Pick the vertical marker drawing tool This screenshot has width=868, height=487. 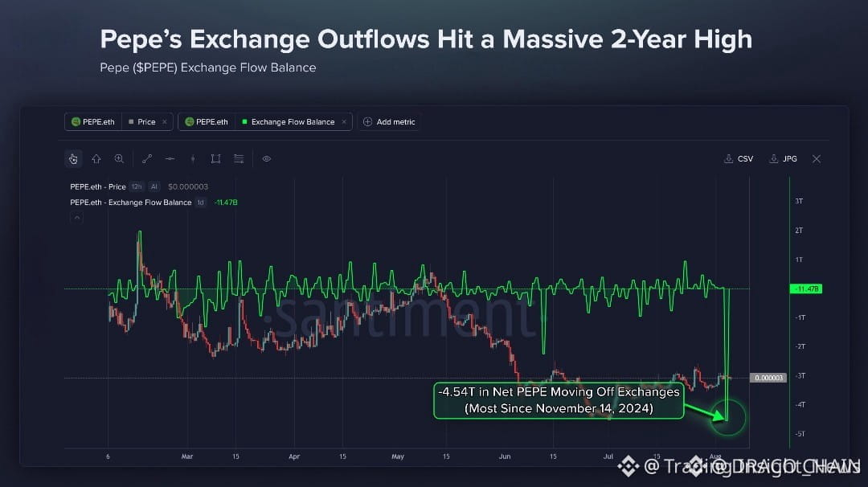click(193, 159)
